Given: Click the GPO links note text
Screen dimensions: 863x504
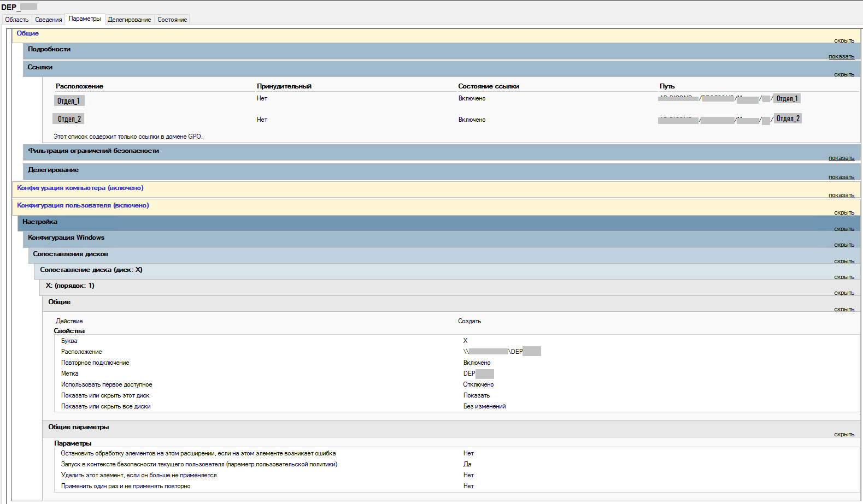Looking at the screenshot, I should point(128,137).
